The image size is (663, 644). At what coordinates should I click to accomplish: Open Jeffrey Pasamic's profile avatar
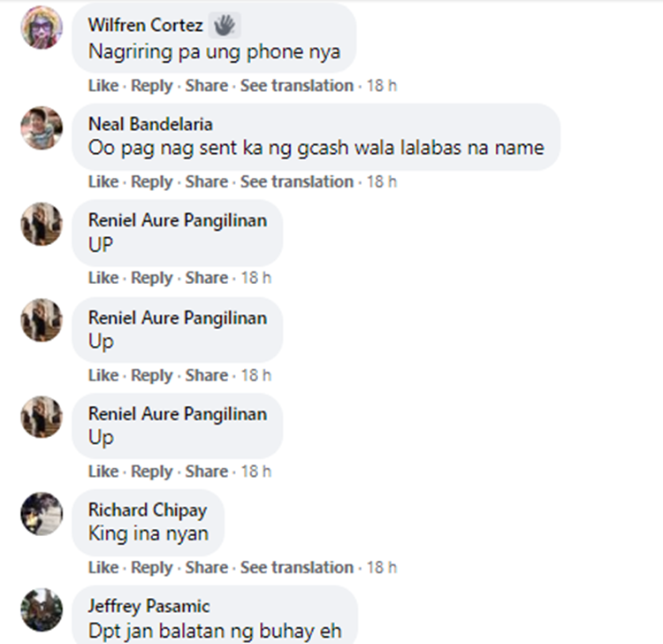[42, 609]
